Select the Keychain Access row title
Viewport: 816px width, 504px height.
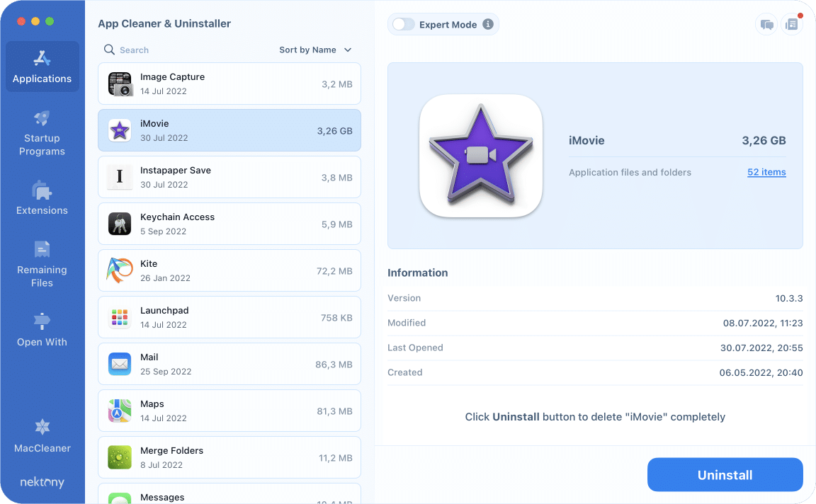click(x=177, y=217)
